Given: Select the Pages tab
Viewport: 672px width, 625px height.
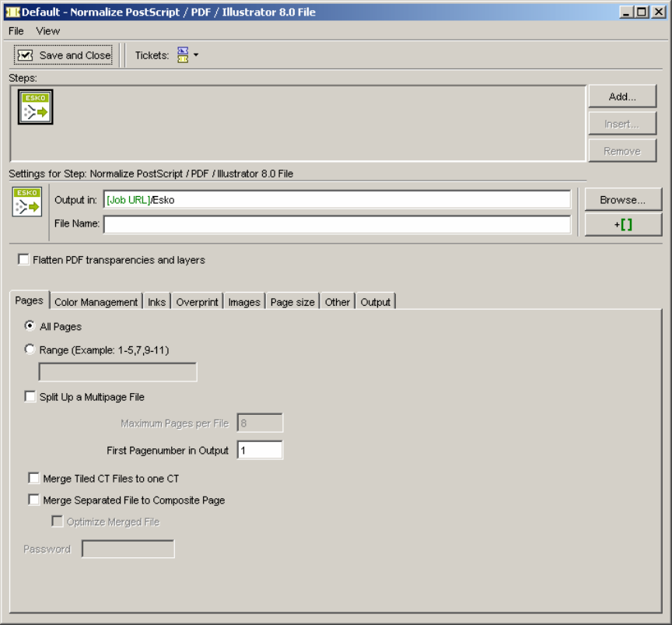Looking at the screenshot, I should point(29,300).
